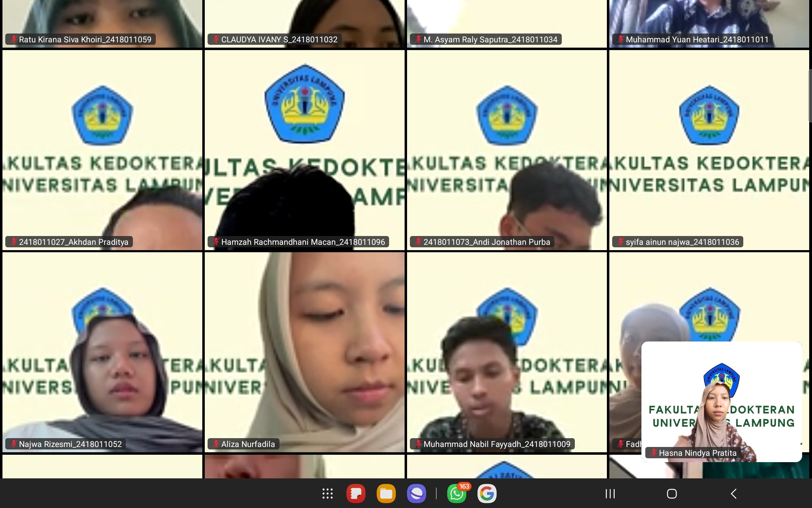Image resolution: width=812 pixels, height=508 pixels.
Task: Click muted mic icon beside M. Asyam Raly Saputra
Action: (x=418, y=39)
